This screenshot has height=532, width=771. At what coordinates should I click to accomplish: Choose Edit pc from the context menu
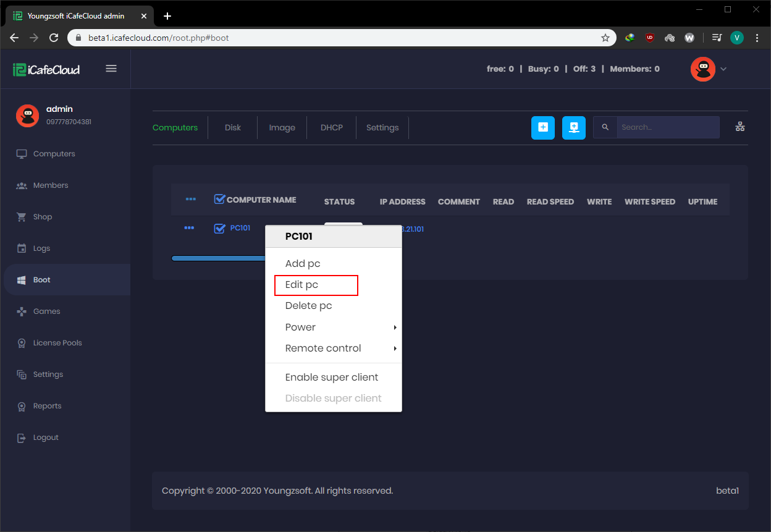[x=302, y=285]
